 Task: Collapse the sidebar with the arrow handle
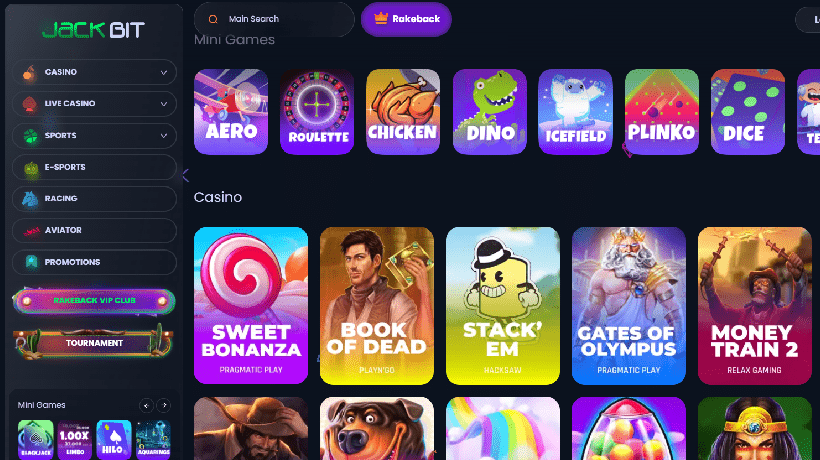185,175
